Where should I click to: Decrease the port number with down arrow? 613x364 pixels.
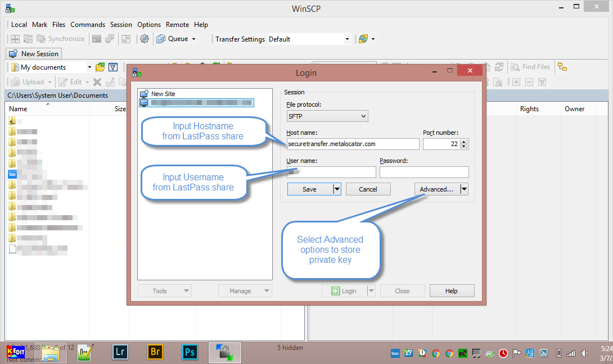tap(463, 147)
